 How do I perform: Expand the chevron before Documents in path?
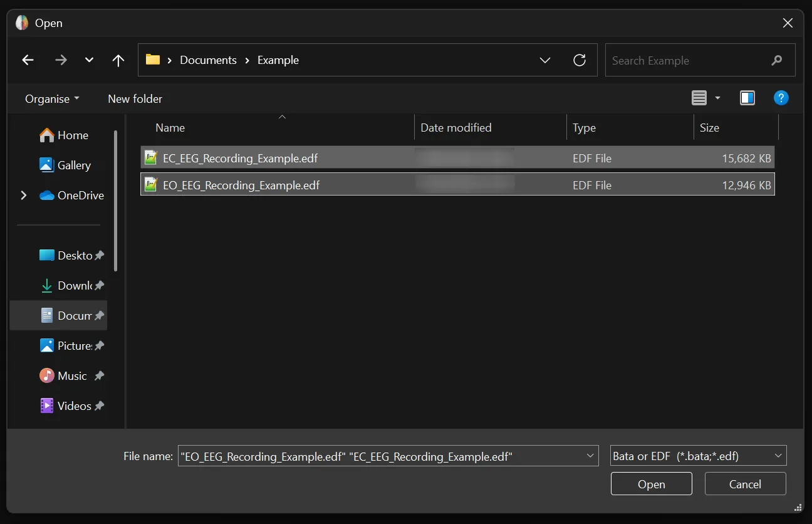tap(170, 60)
